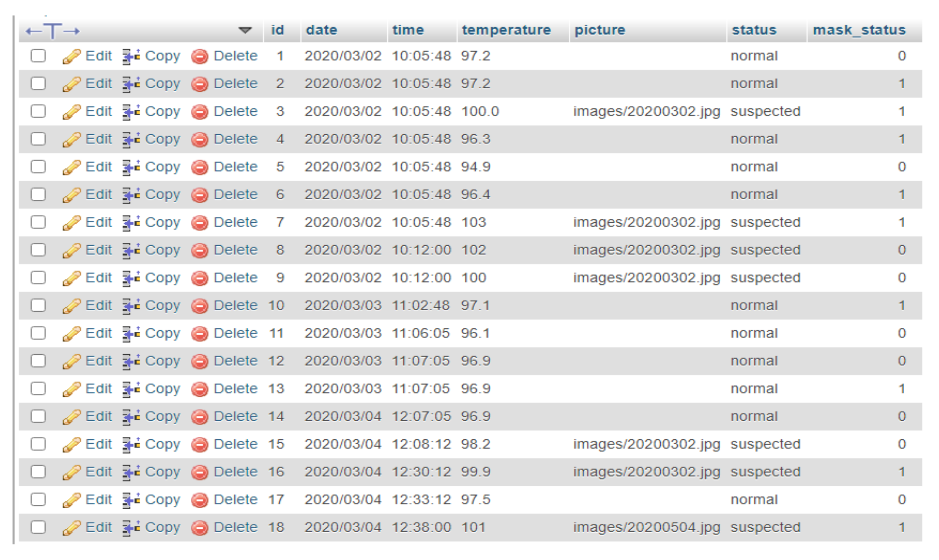
Task: Edit the record with id 1
Action: tap(99, 56)
